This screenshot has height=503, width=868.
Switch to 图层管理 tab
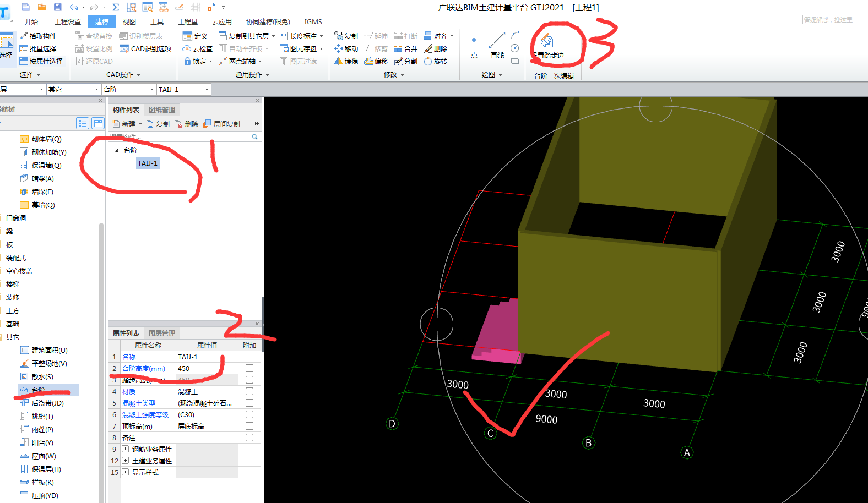(x=162, y=333)
